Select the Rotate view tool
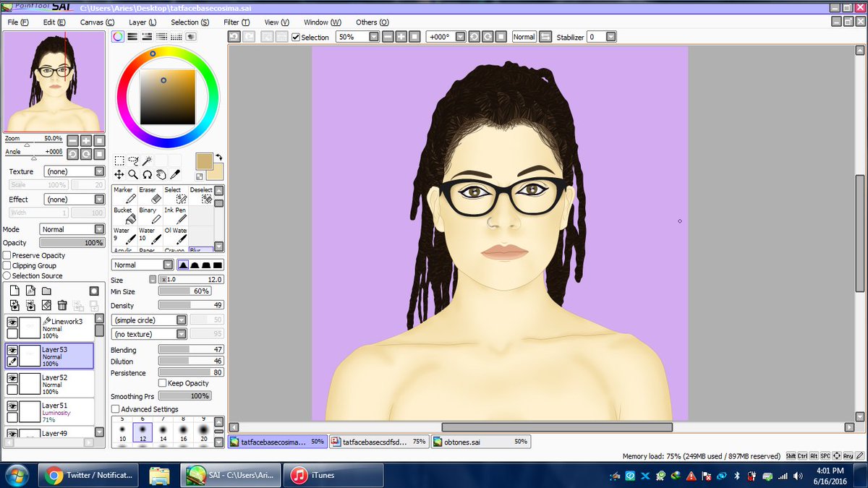Screen dimensions: 868x488 (147, 174)
